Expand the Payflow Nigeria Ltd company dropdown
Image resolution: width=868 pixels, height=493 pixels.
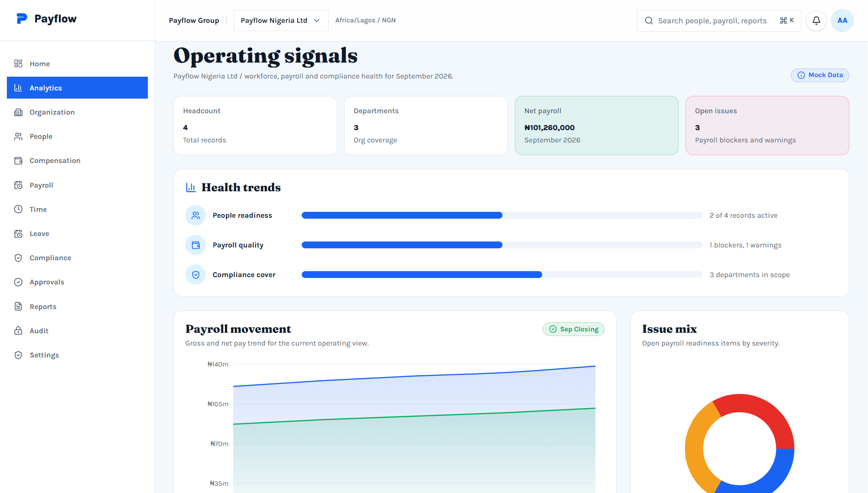pos(281,21)
